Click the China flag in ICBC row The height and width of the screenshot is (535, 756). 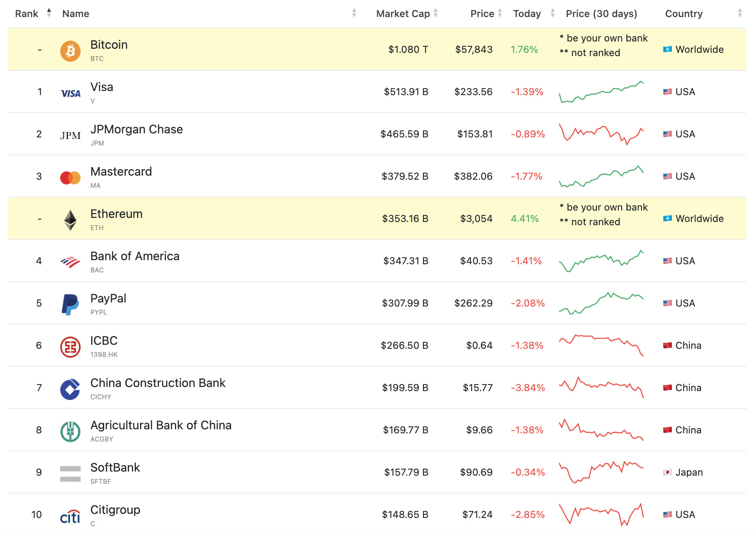(x=667, y=346)
